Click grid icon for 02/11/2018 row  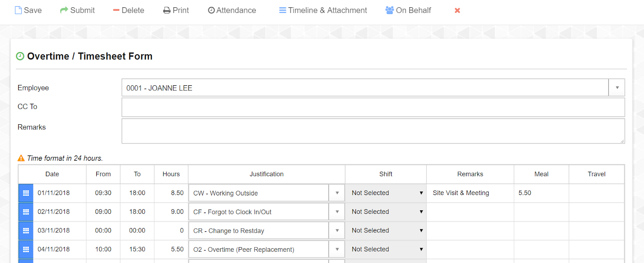pyautogui.click(x=26, y=212)
